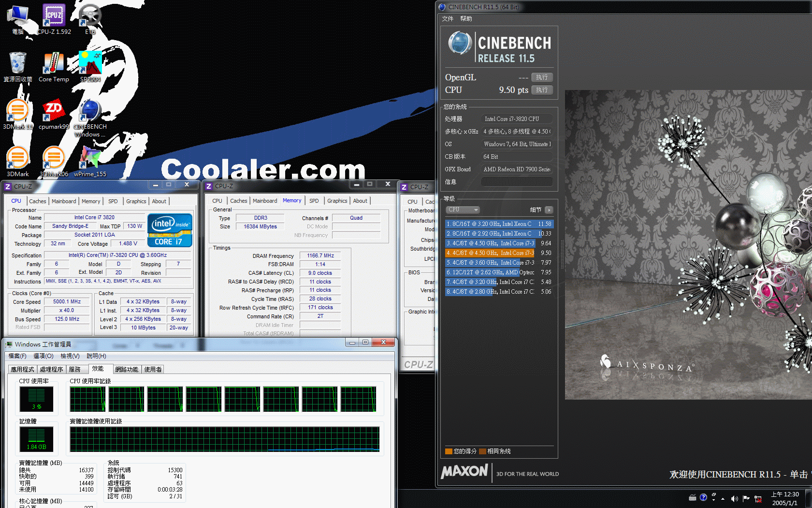
Task: Run the OpenGL benchmark in CINEBENCH
Action: click(x=542, y=77)
